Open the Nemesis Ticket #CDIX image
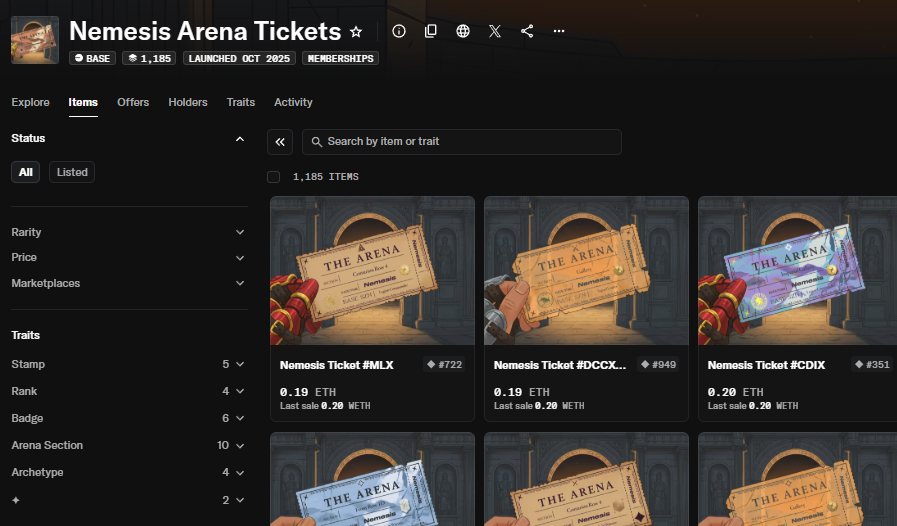This screenshot has height=526, width=897. (797, 271)
